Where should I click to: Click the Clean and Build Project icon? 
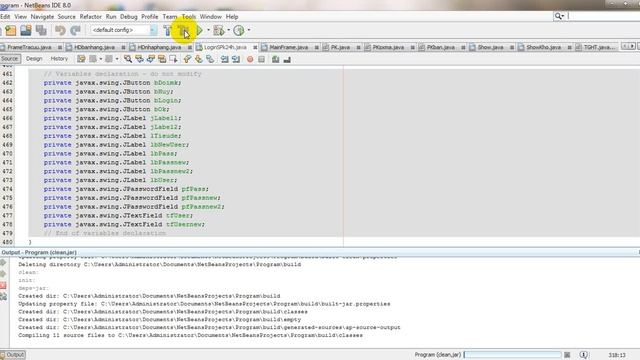183,30
